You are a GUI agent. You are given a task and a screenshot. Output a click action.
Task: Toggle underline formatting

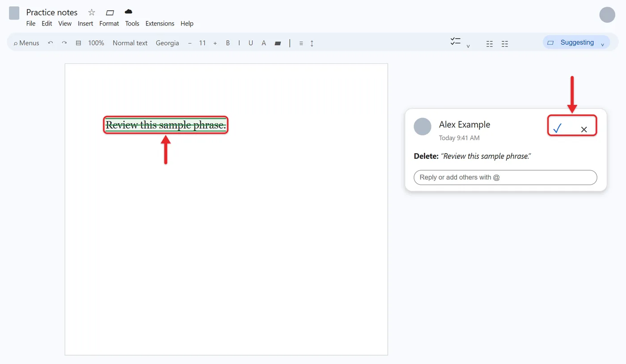pyautogui.click(x=251, y=43)
